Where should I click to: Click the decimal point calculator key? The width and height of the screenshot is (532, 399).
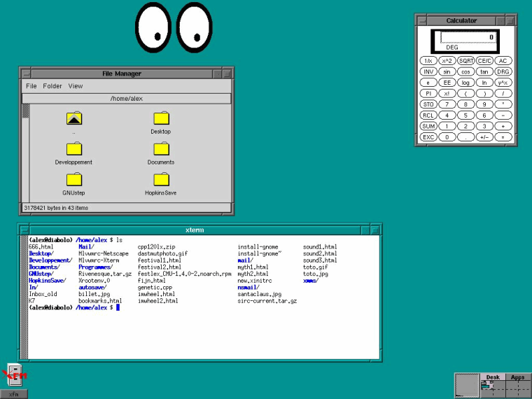pos(465,136)
